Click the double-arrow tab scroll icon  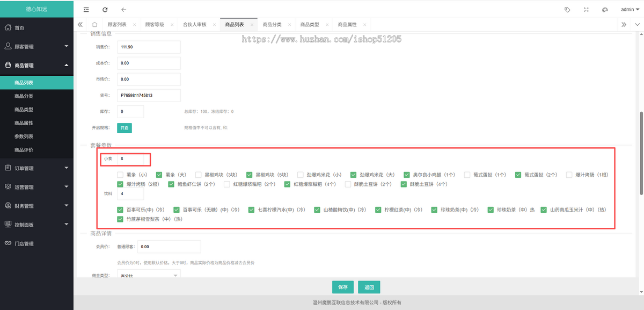point(624,24)
